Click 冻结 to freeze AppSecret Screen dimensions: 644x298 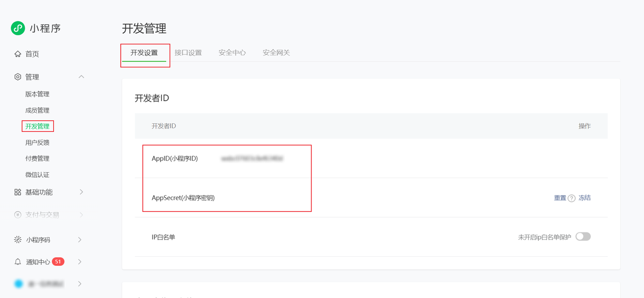[585, 198]
